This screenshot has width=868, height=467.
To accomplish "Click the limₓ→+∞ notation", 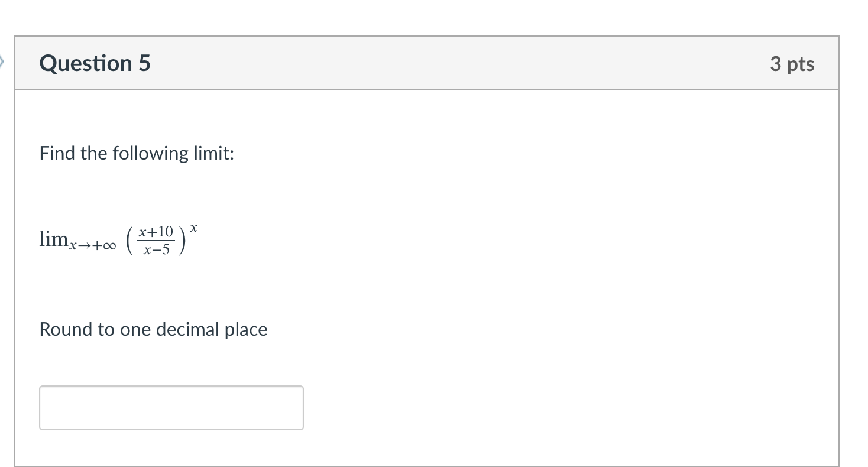I will 77,240.
